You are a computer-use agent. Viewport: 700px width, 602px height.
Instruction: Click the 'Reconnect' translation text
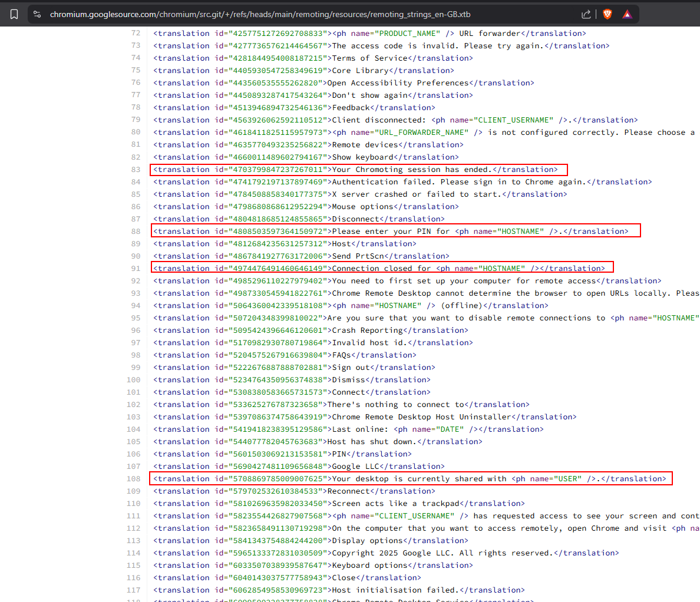pyautogui.click(x=348, y=491)
